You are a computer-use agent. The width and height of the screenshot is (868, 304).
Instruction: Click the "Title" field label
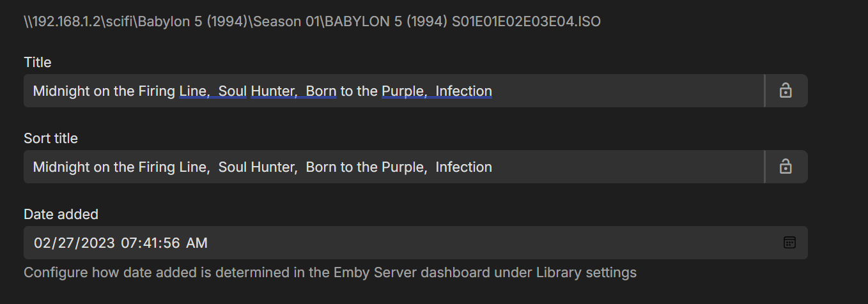point(38,62)
